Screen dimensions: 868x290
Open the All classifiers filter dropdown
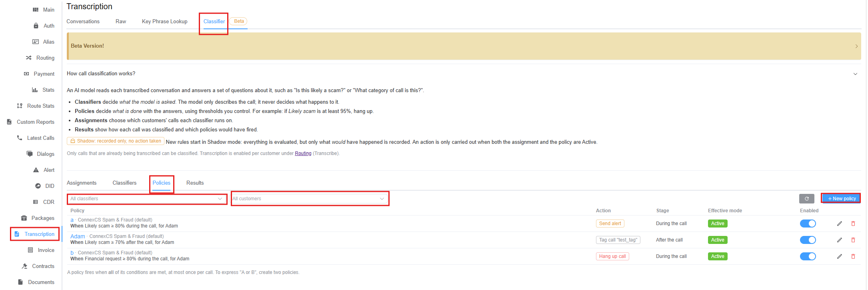point(147,199)
